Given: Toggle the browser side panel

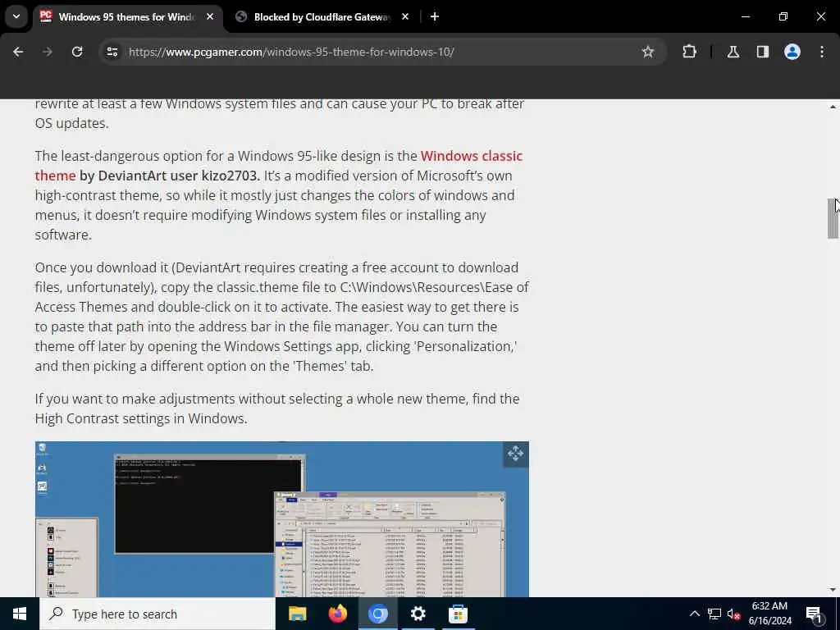Looking at the screenshot, I should (x=763, y=52).
